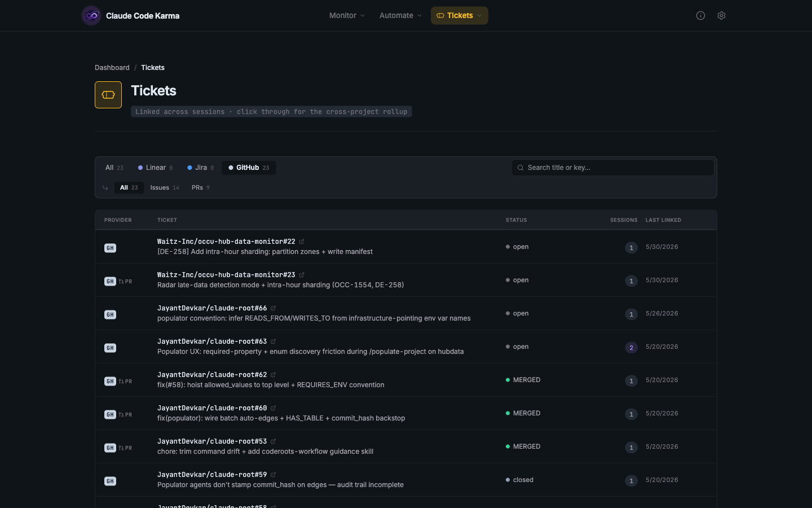Click the Claude Code Karma infinity logo
This screenshot has height=508, width=812.
[91, 16]
